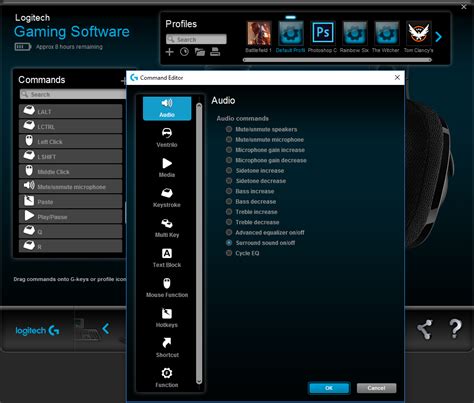
Task: Select the Play/Pause command
Action: point(70,216)
